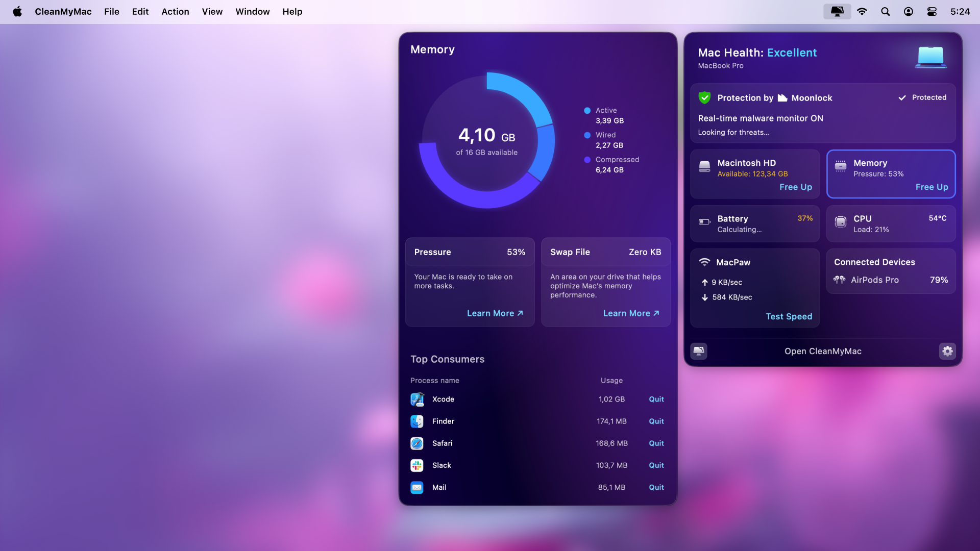Select the Memory Pressure tile
980x551 pixels.
891,174
